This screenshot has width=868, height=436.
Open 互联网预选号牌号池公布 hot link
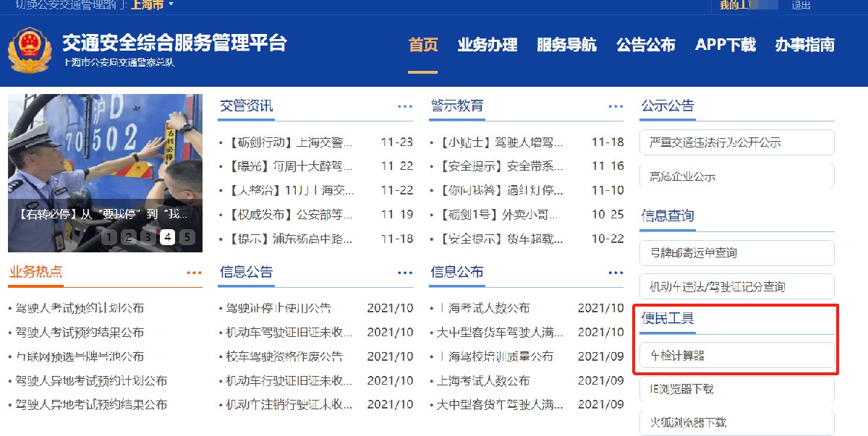point(79,356)
